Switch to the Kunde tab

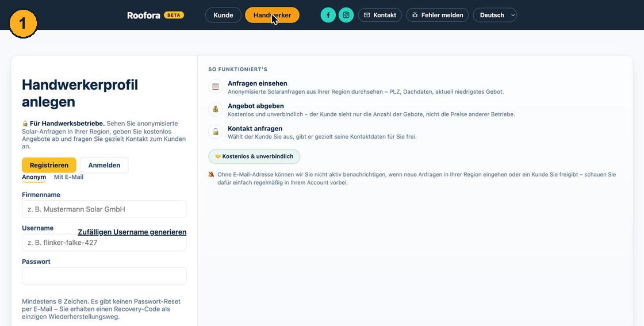224,15
